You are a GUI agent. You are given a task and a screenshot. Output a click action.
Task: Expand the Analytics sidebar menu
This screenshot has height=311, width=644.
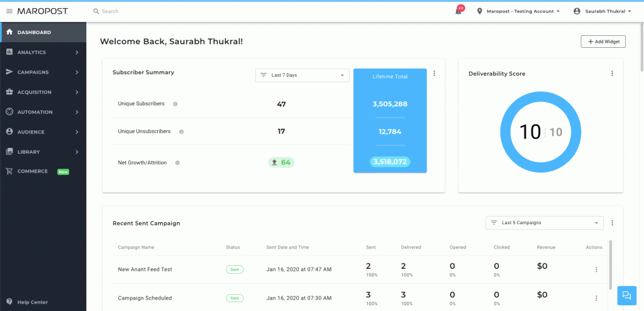pos(43,52)
